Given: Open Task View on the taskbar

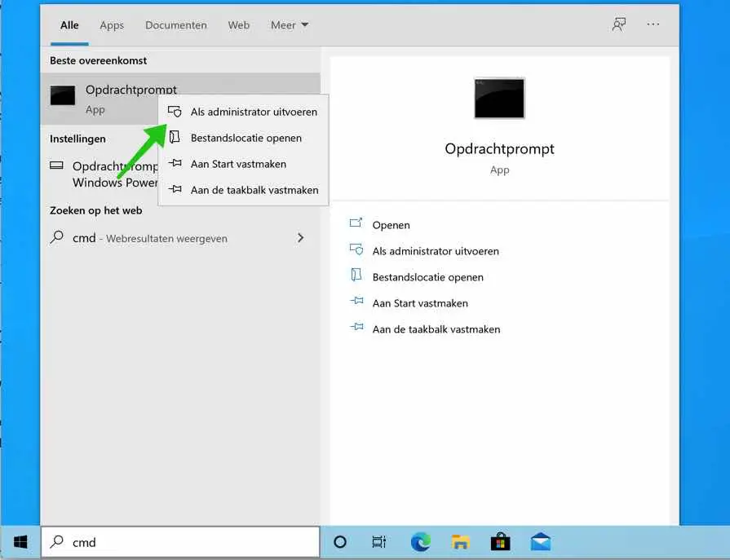Looking at the screenshot, I should (x=379, y=542).
